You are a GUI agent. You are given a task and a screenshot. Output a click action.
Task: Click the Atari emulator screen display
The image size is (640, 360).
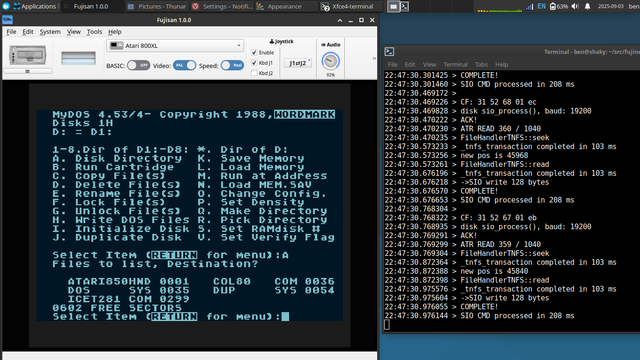(190, 215)
